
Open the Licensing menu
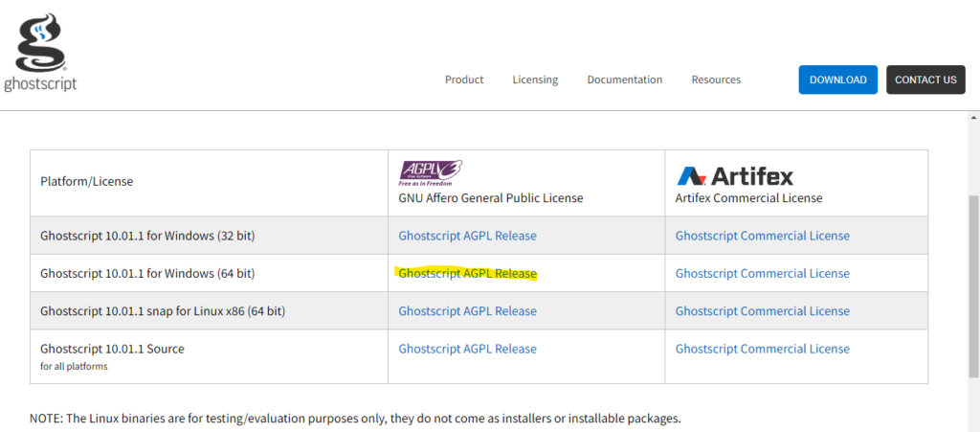click(x=535, y=80)
